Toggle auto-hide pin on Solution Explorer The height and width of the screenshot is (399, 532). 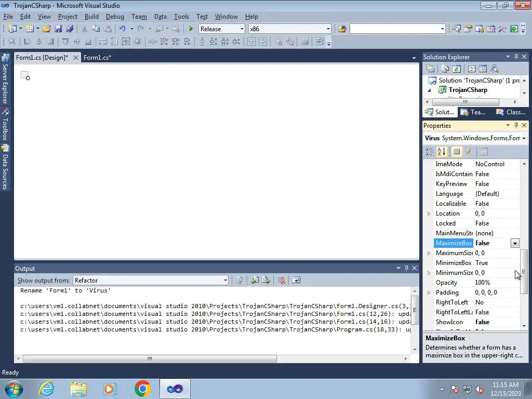[516, 57]
